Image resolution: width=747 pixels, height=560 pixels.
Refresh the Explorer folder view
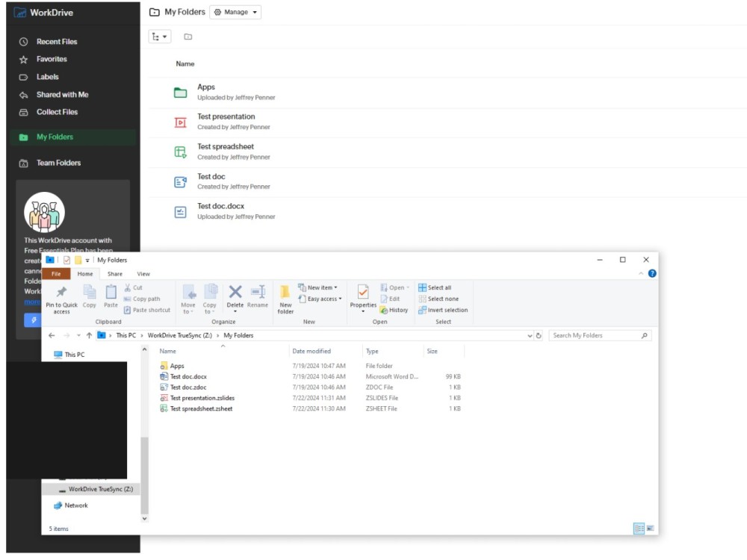[x=539, y=336]
